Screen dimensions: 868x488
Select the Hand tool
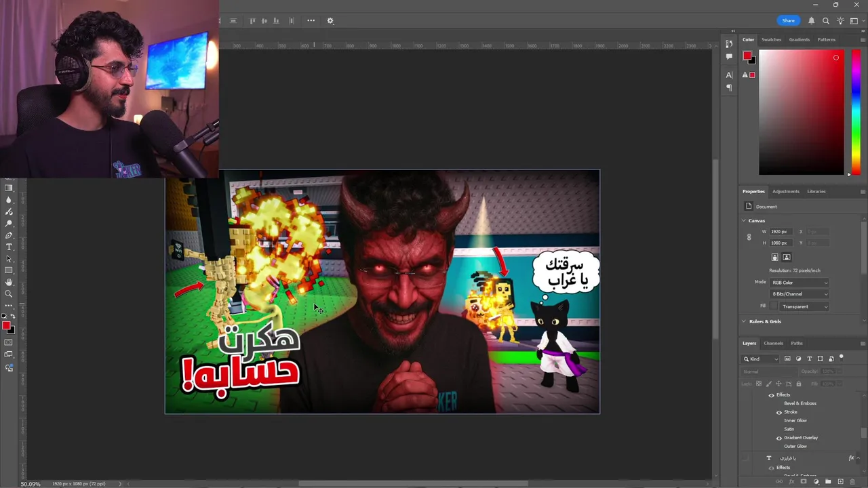[9, 282]
